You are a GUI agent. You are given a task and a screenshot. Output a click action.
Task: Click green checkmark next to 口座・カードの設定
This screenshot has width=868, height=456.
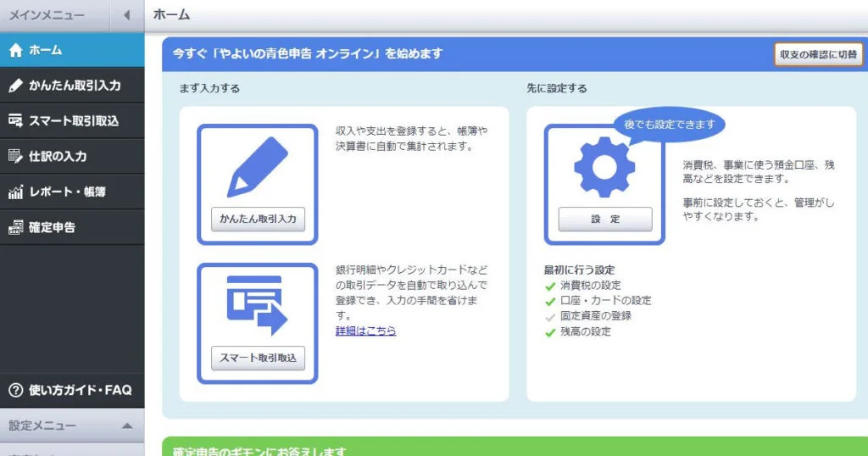tap(549, 302)
